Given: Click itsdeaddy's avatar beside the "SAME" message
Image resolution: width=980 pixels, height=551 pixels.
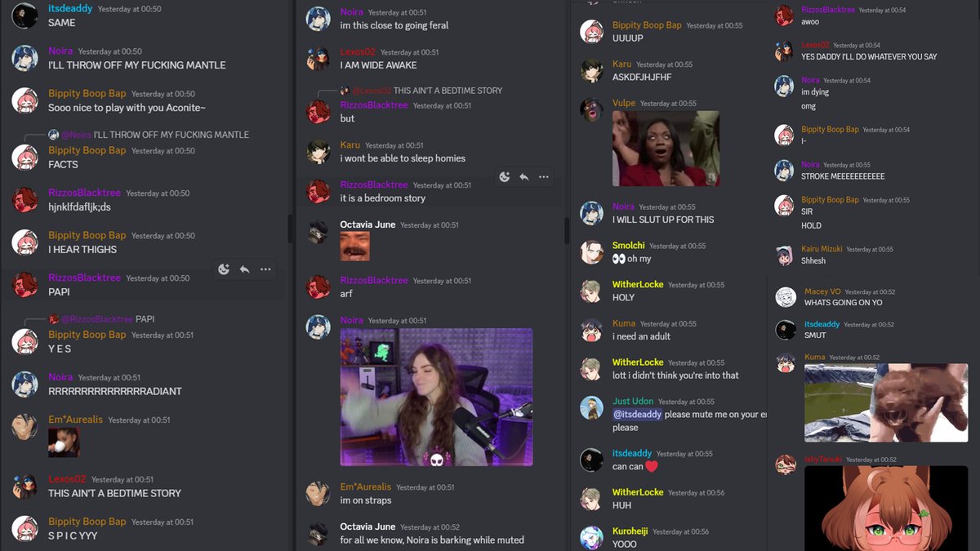Looking at the screenshot, I should pyautogui.click(x=24, y=16).
